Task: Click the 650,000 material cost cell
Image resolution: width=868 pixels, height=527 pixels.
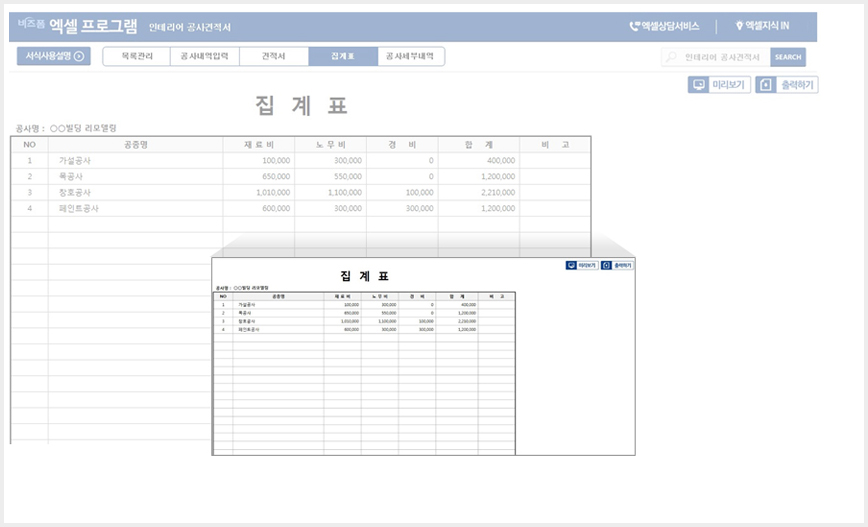Action: [259, 177]
